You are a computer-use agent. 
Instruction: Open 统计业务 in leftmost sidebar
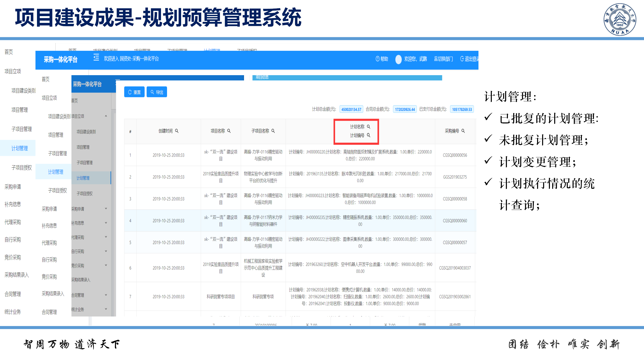(13, 312)
